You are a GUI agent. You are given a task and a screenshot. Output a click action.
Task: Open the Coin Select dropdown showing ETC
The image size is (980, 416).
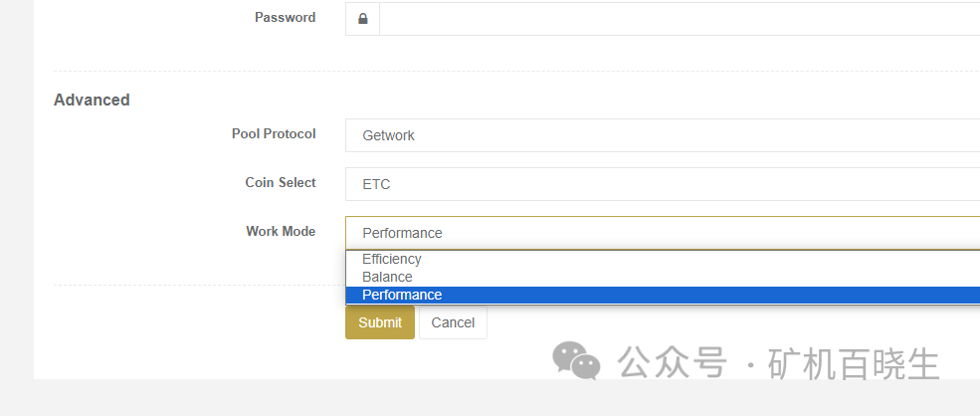point(662,184)
